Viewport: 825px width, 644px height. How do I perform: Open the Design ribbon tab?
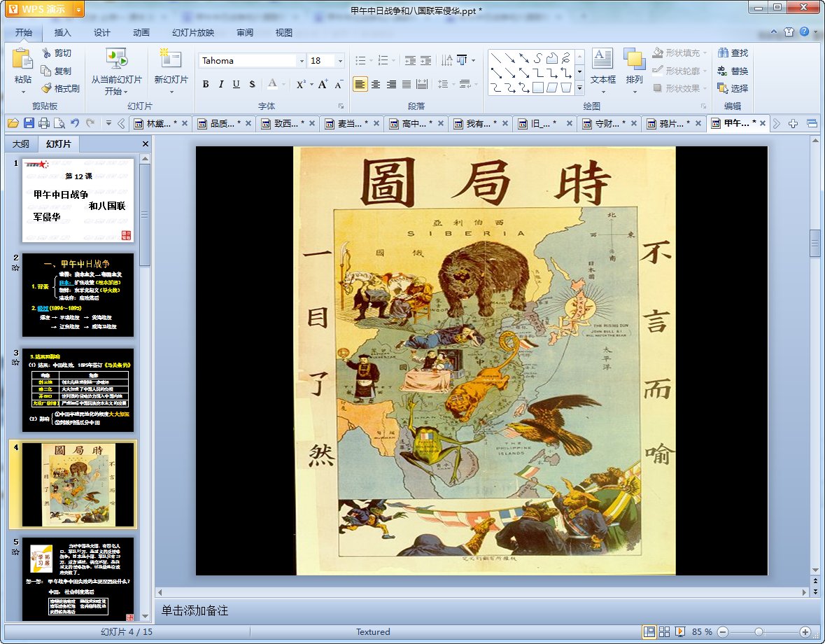(102, 33)
